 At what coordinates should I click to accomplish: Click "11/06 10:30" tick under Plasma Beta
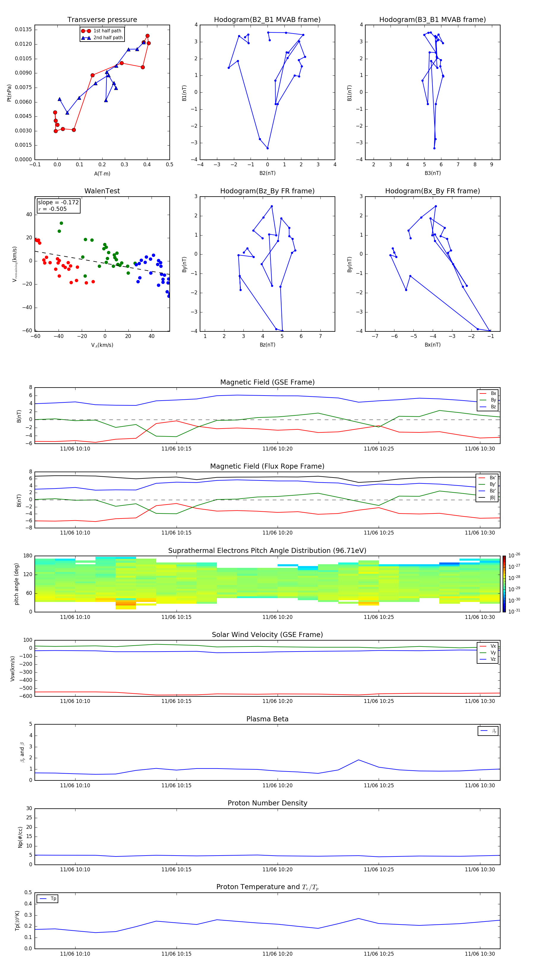click(480, 785)
